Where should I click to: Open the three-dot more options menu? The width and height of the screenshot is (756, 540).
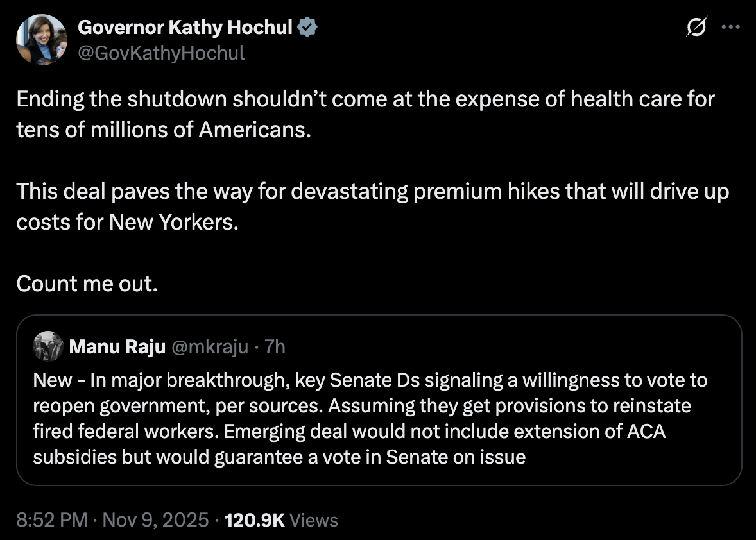pyautogui.click(x=730, y=28)
